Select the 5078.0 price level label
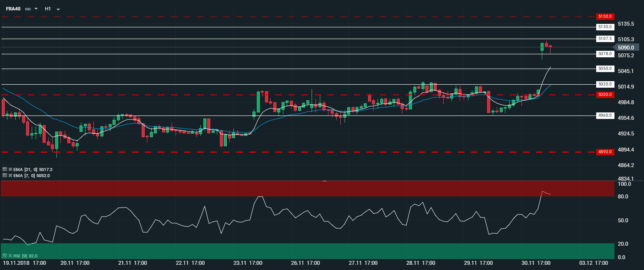The height and width of the screenshot is (270, 644). (605, 54)
